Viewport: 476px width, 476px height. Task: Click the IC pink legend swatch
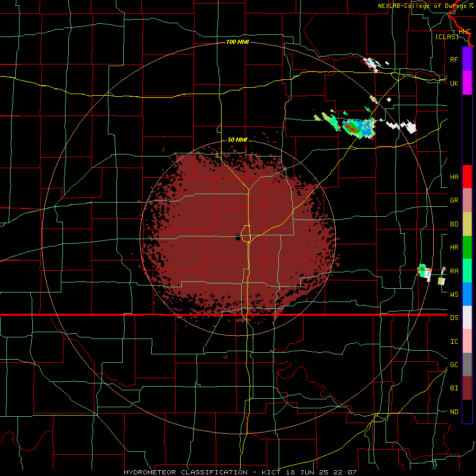467,341
